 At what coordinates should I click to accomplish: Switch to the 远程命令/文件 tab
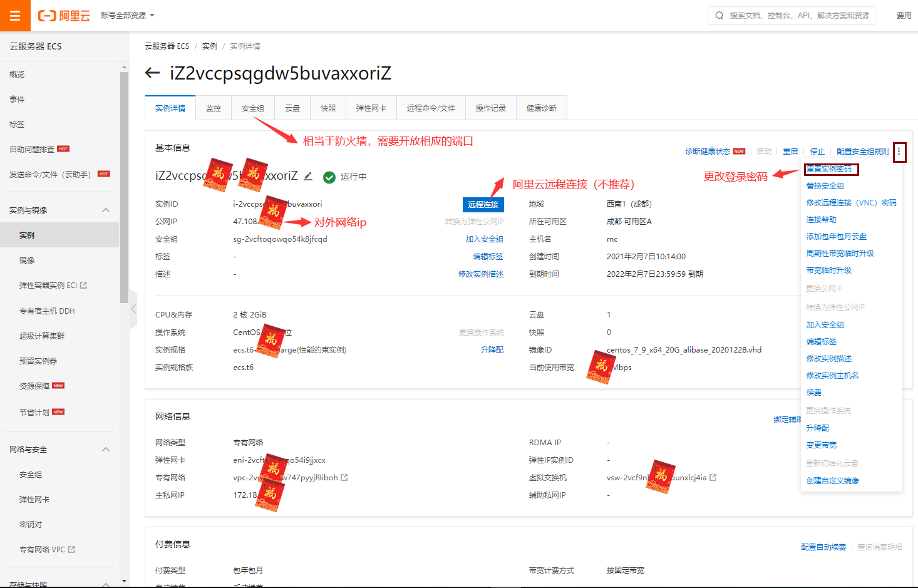point(431,108)
